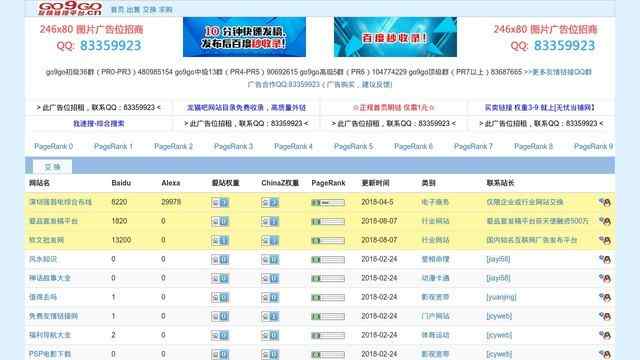Filter by PageRank 8
The image size is (640, 360).
click(533, 146)
